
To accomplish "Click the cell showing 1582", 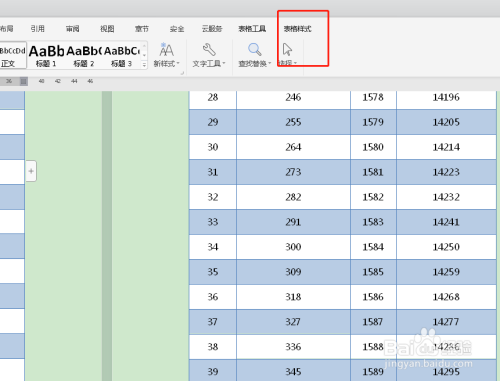I will 373,197.
